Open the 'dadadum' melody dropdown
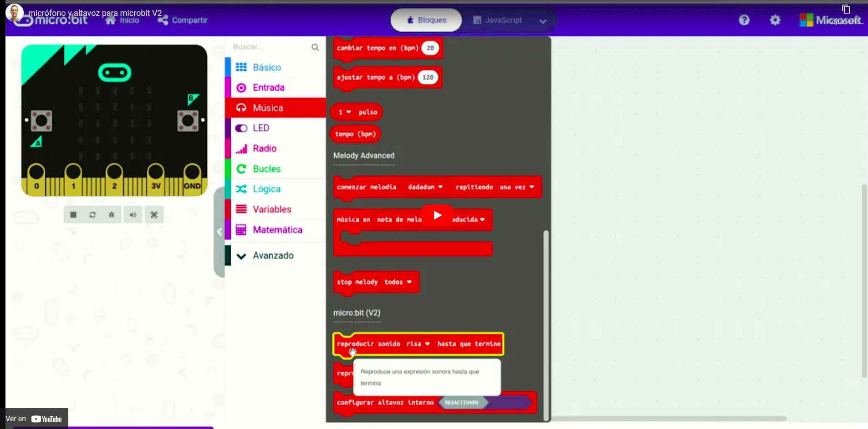868x429 pixels. [425, 187]
